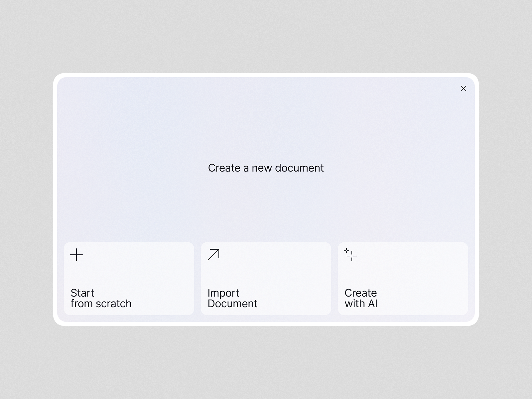The width and height of the screenshot is (532, 399).
Task: Click the icon on the Import Document card
Action: (213, 254)
